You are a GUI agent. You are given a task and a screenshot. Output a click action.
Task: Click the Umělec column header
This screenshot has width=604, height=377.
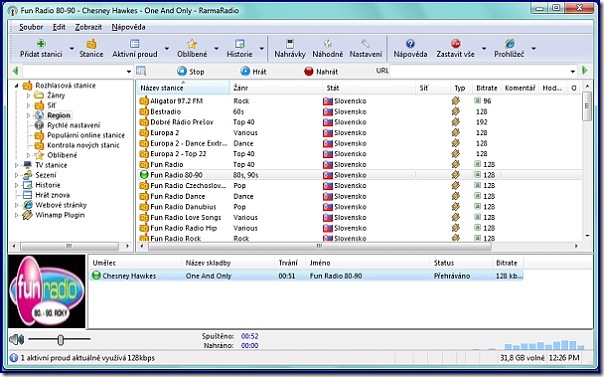[x=135, y=263]
